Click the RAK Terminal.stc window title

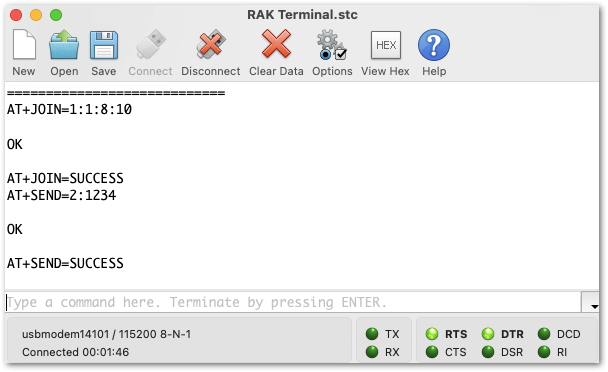pyautogui.click(x=302, y=15)
